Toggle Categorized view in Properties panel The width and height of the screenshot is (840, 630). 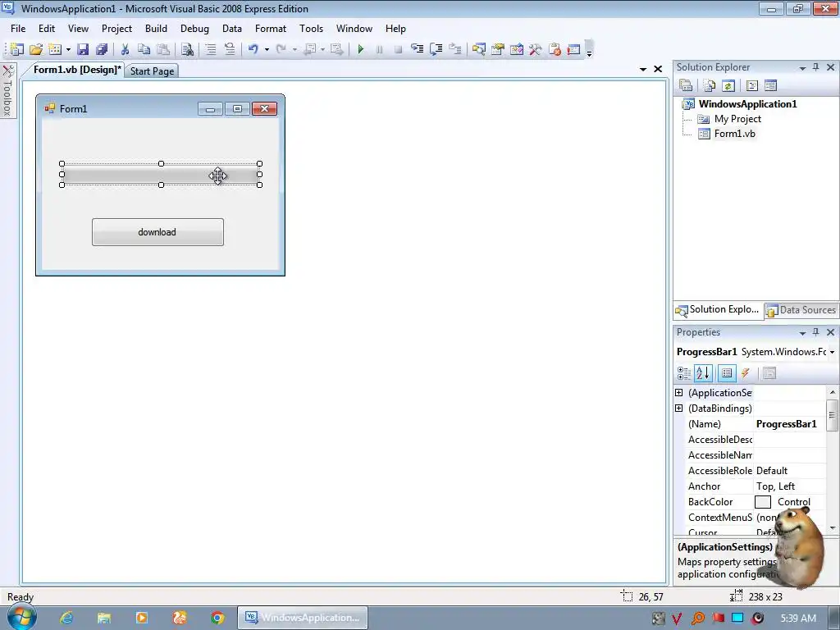tap(684, 373)
